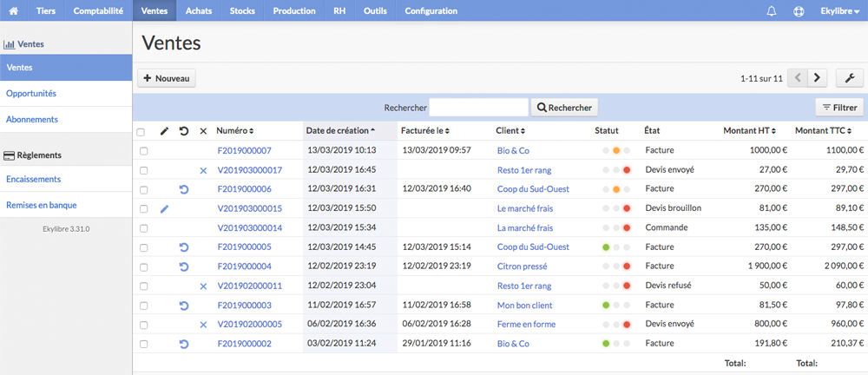Cancel invoice F2019000006 with undo icon
868x375 pixels.
[184, 189]
